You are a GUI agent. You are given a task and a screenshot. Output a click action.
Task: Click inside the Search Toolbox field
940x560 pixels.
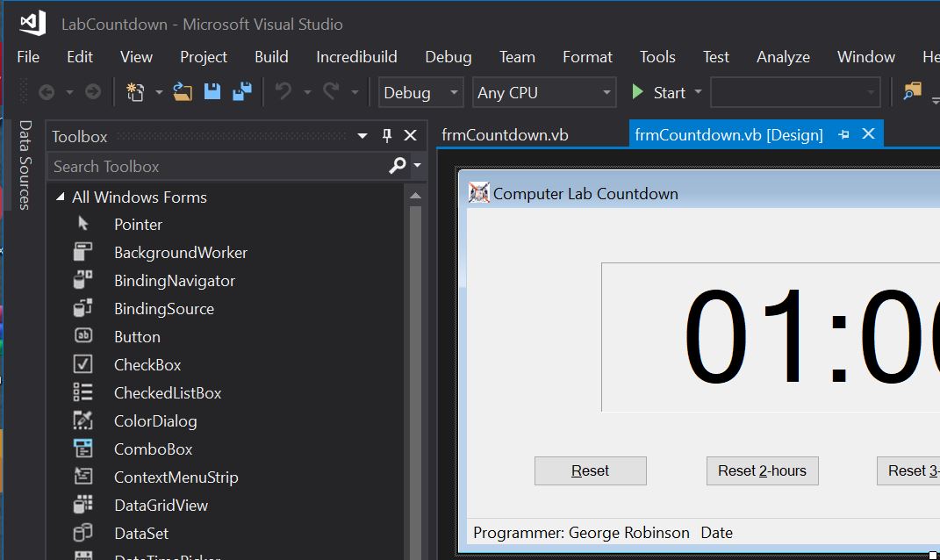coord(219,166)
